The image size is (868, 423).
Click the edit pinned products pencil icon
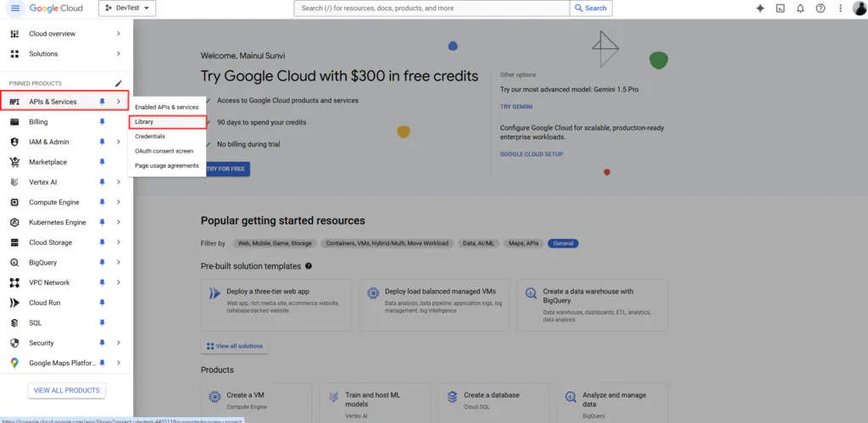(119, 84)
